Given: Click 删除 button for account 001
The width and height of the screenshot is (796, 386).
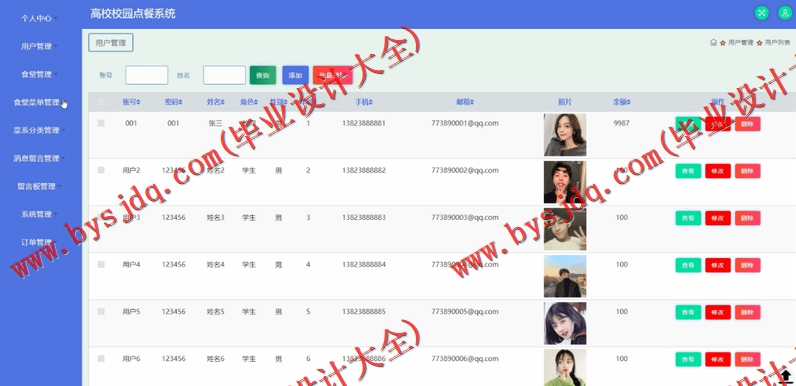Looking at the screenshot, I should (x=747, y=124).
